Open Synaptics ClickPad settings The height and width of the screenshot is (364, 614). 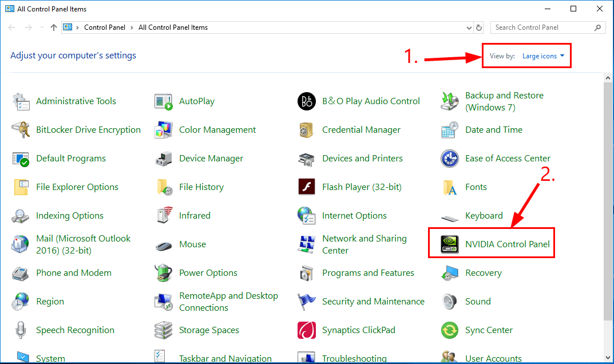358,330
